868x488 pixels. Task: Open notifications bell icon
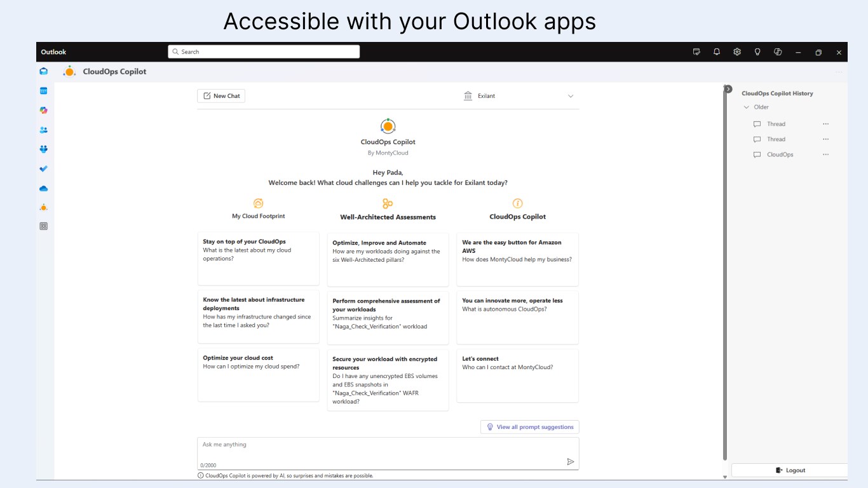(x=717, y=52)
